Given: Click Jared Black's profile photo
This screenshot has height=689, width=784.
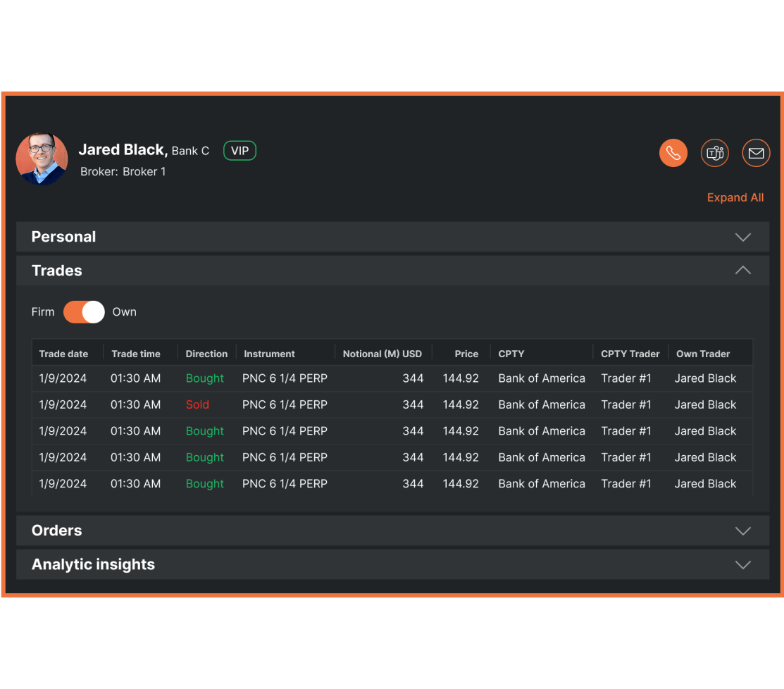Looking at the screenshot, I should pos(42,159).
